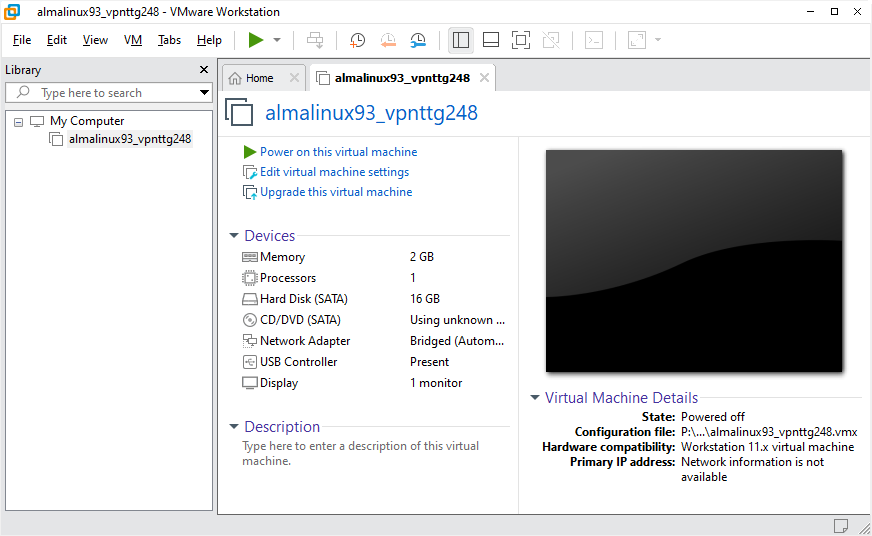
Task: Click the Unity mode toolbar icon
Action: (x=551, y=40)
